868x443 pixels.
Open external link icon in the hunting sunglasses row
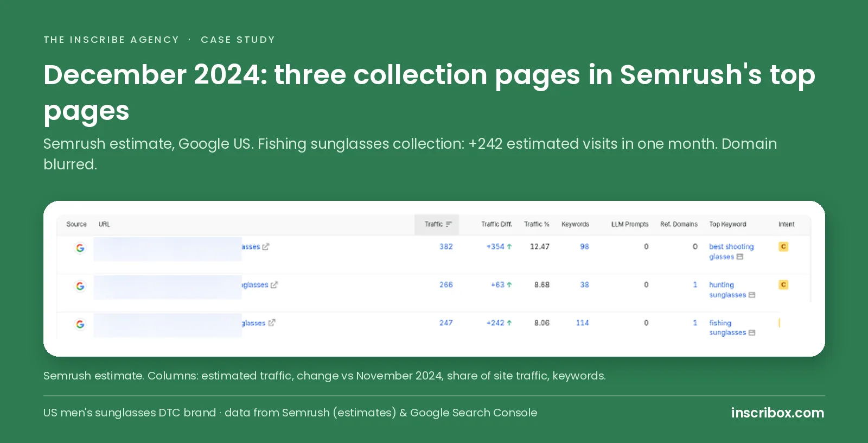point(274,284)
